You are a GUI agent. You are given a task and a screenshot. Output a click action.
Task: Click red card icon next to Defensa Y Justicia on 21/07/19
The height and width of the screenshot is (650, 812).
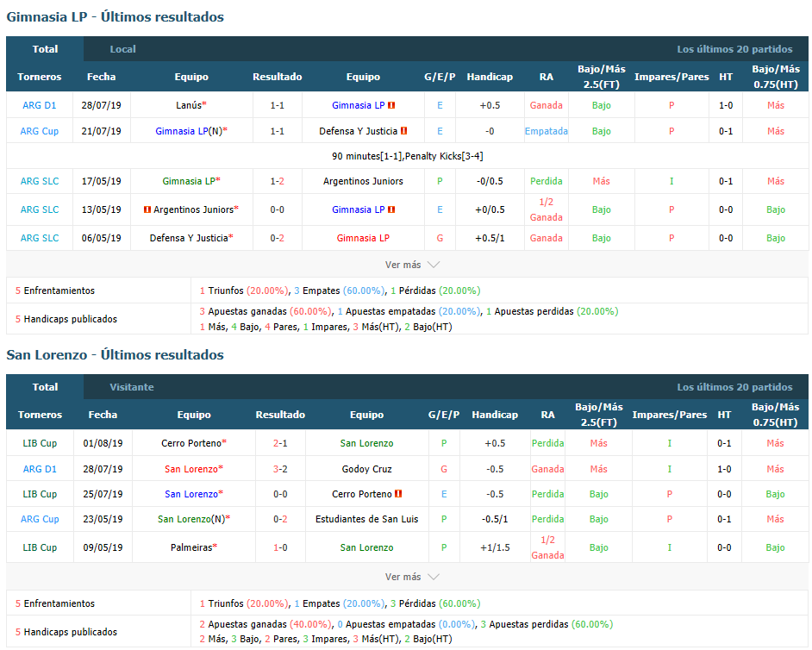404,131
